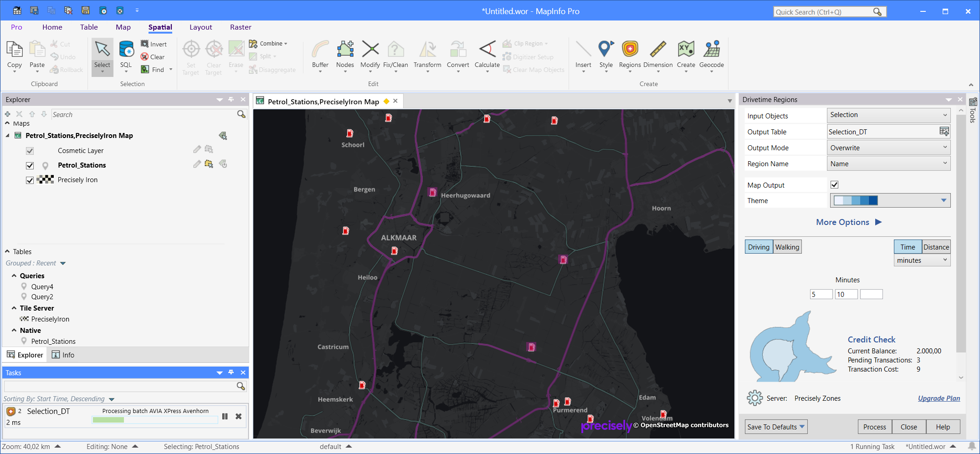Pause the Selection_DT task
Screen dimensions: 980x454
point(225,416)
